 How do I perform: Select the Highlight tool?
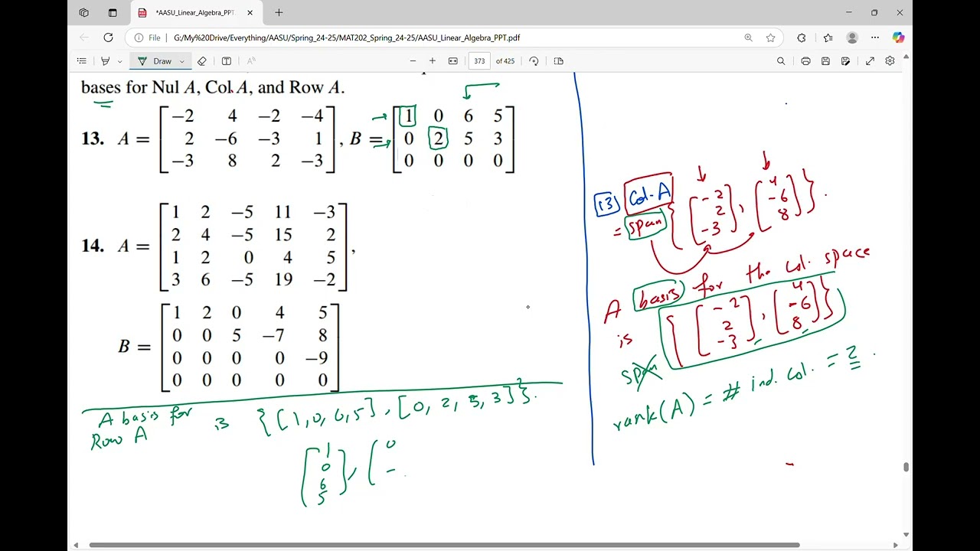pyautogui.click(x=106, y=61)
